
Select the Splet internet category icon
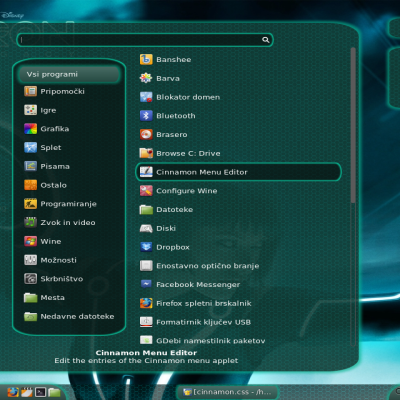pos(30,147)
